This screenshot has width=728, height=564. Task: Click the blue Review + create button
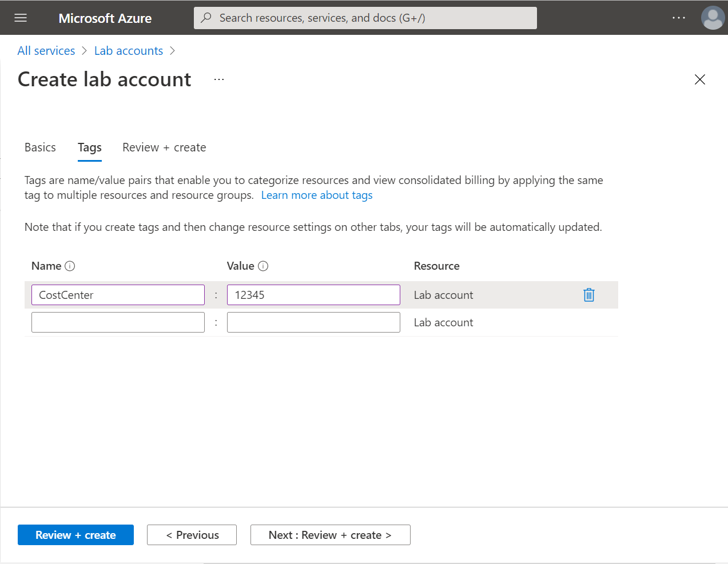point(75,535)
